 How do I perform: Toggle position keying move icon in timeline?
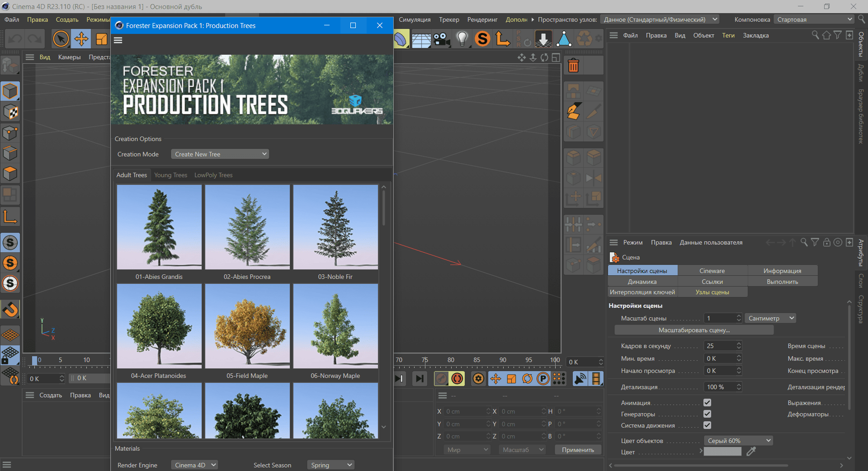495,379
